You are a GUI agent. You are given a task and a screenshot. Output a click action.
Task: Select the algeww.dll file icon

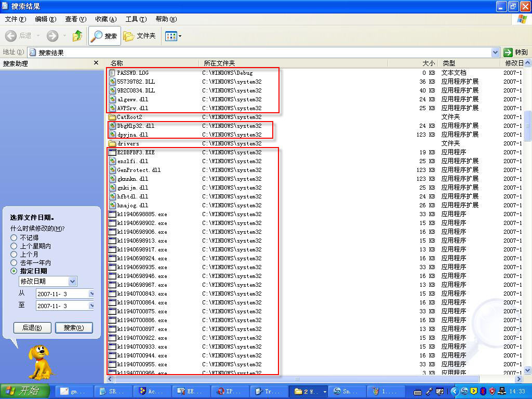[112, 99]
